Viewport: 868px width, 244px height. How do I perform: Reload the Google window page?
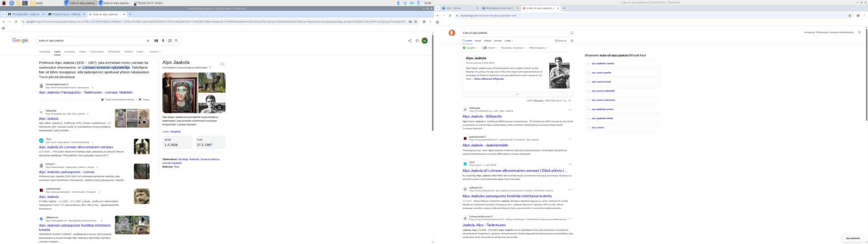click(x=16, y=22)
